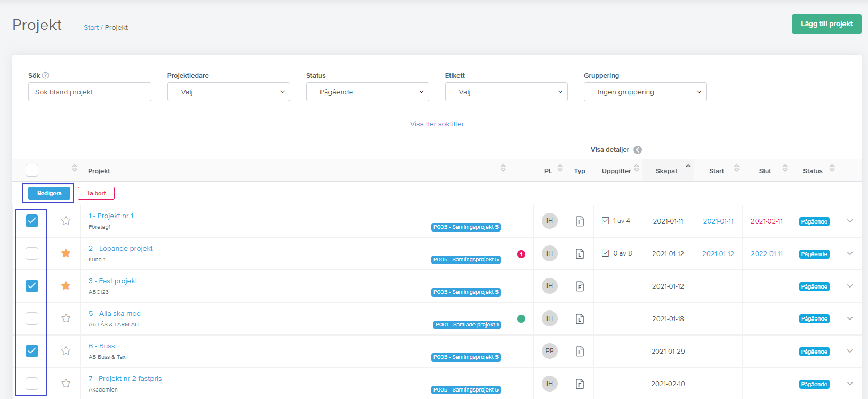The height and width of the screenshot is (399, 868).
Task: Unstar the 2 - Löpande projekt row
Action: click(x=66, y=253)
